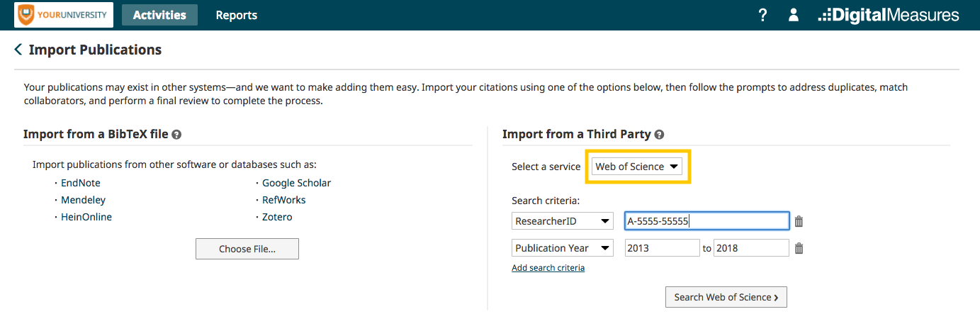Click the end year field showing 2018
This screenshot has height=336, width=980.
(x=751, y=248)
